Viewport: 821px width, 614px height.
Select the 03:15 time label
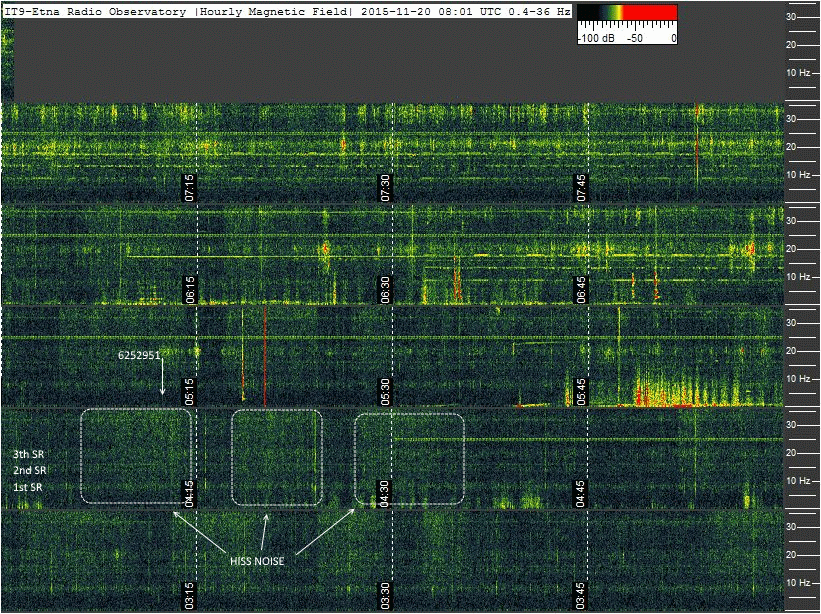189,595
